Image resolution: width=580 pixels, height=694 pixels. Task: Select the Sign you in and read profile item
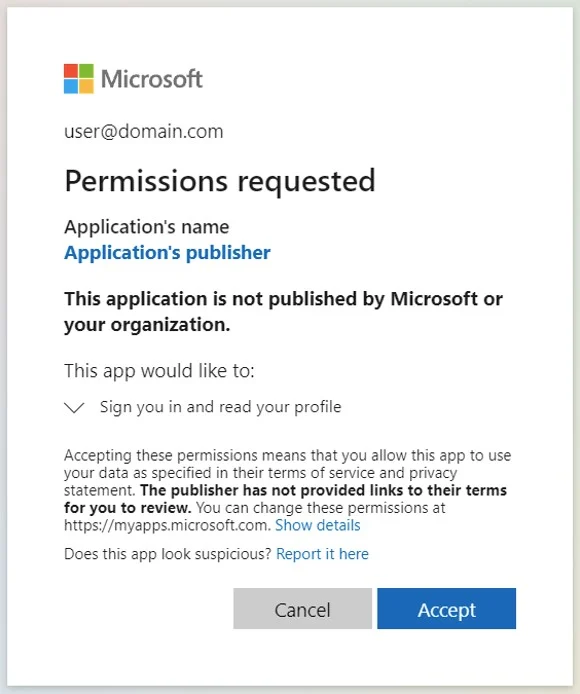(x=220, y=407)
